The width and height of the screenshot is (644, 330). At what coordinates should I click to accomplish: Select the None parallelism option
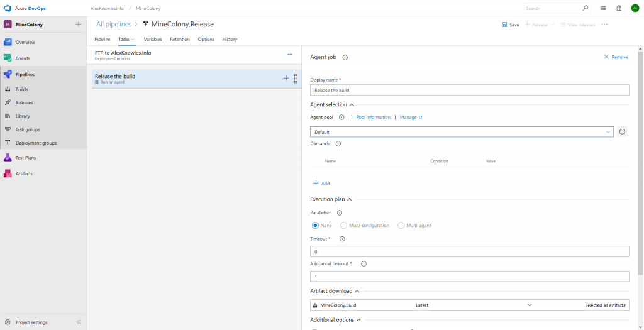316,225
